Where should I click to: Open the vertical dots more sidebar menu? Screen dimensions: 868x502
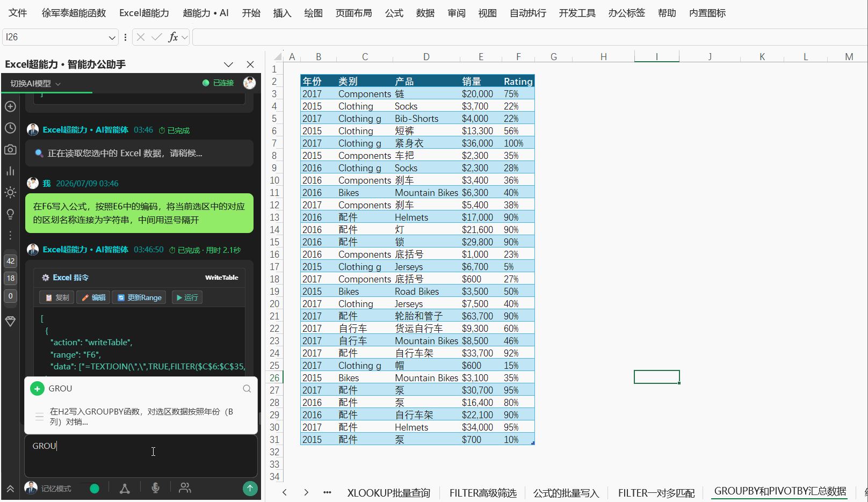click(10, 235)
